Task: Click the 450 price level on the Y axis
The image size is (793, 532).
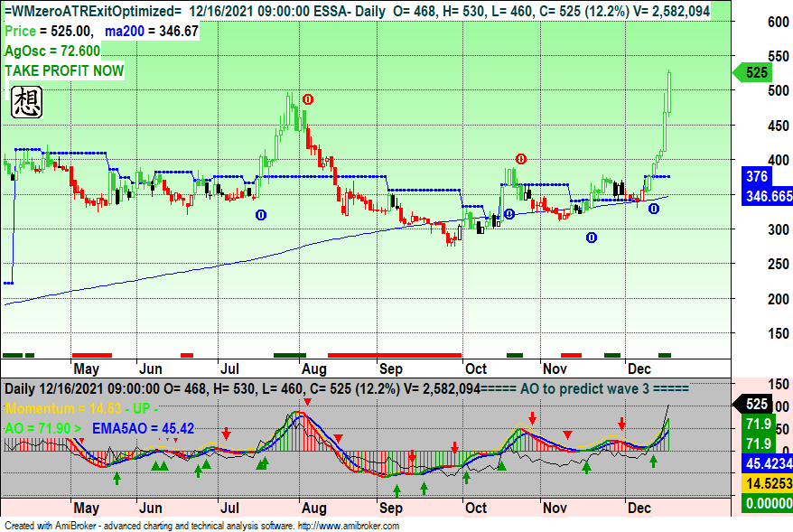Action: pyautogui.click(x=778, y=126)
